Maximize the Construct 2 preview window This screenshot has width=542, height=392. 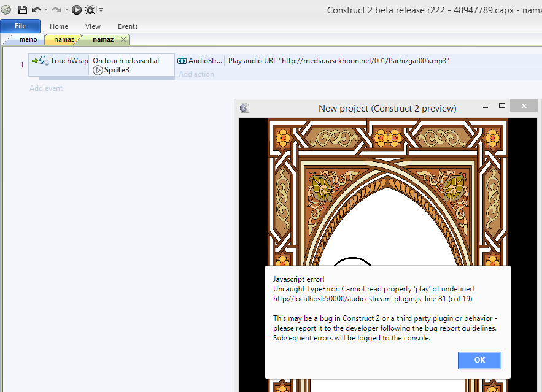pos(502,106)
